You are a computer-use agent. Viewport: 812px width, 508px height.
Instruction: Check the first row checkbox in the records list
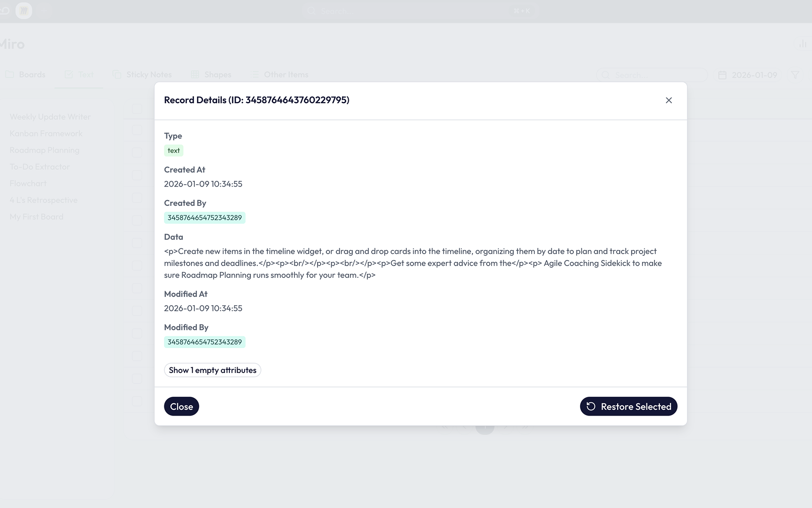pyautogui.click(x=137, y=130)
